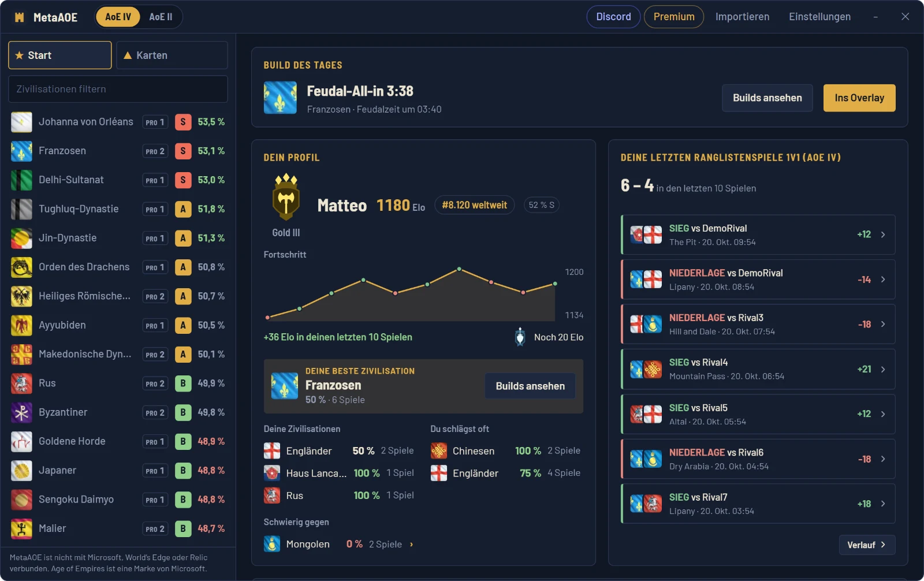
Task: Expand the NIEDERLAGE vs Rival6 match
Action: coord(758,459)
